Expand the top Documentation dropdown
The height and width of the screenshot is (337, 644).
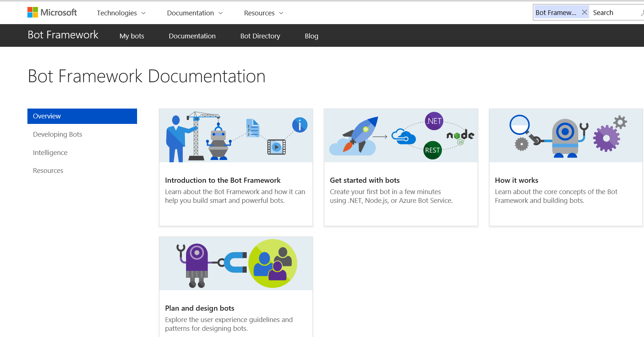coord(194,13)
